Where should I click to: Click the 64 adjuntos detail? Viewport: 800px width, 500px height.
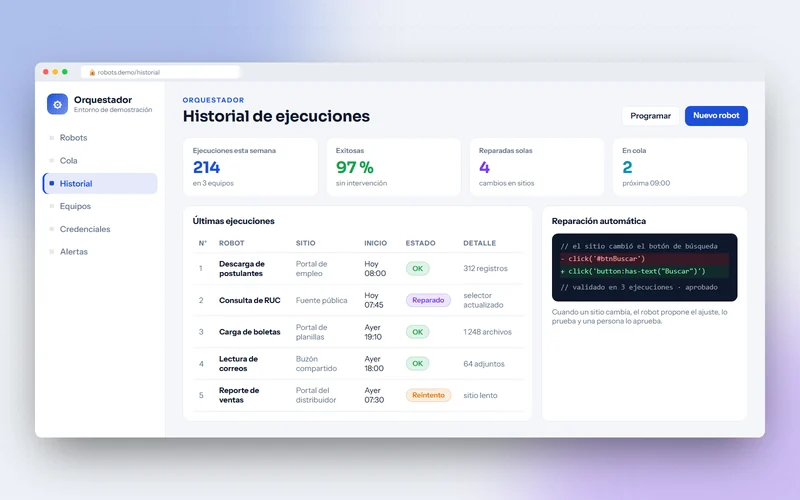[x=484, y=364]
